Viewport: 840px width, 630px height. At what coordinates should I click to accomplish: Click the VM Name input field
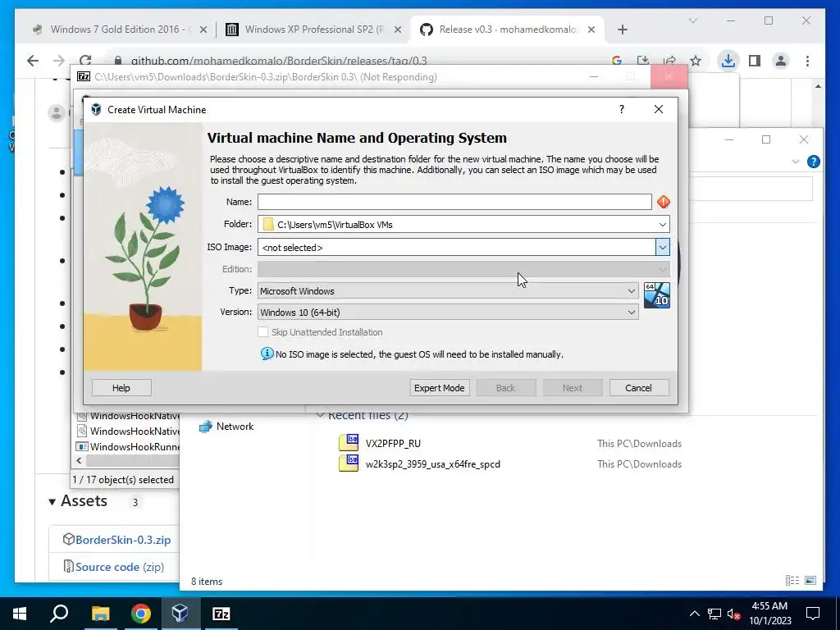pyautogui.click(x=454, y=202)
